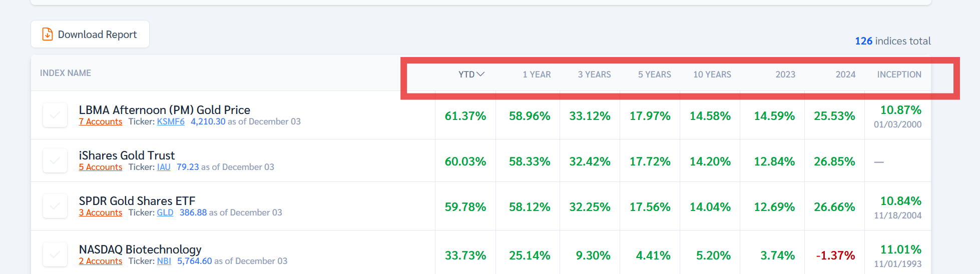Click the 4,210.30 price value

tap(208, 121)
